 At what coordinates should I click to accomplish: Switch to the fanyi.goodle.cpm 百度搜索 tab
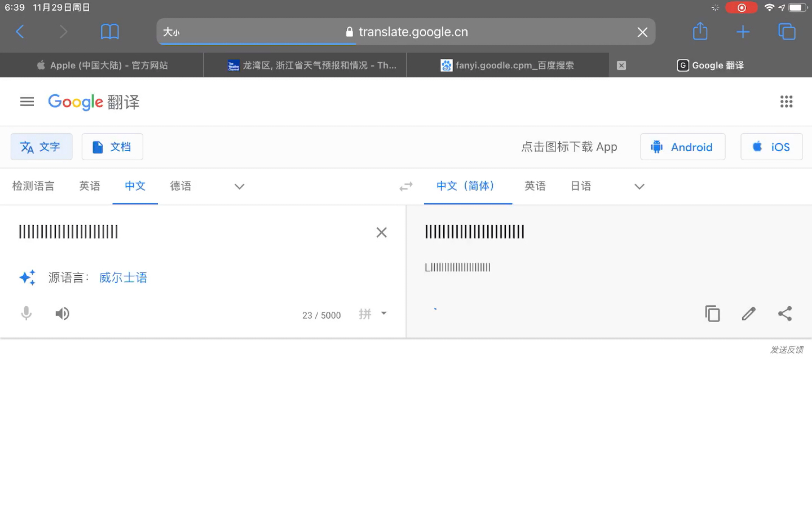pos(508,65)
